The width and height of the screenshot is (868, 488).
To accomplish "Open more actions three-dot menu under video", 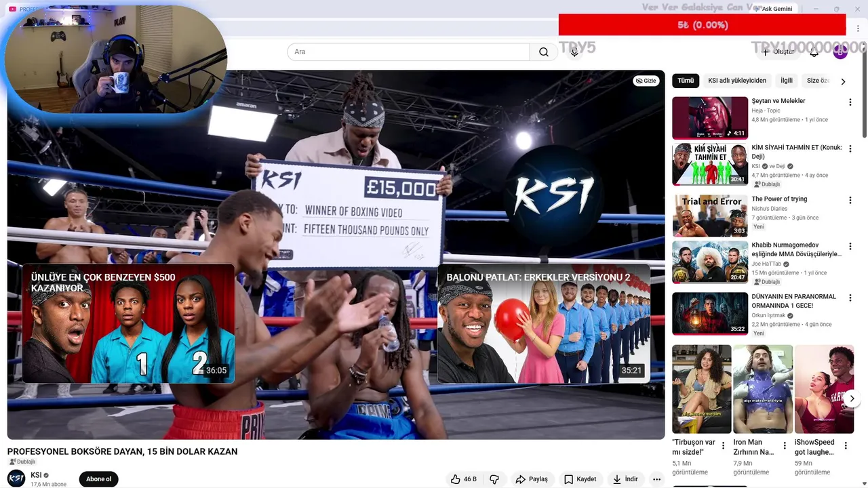I will (x=656, y=479).
